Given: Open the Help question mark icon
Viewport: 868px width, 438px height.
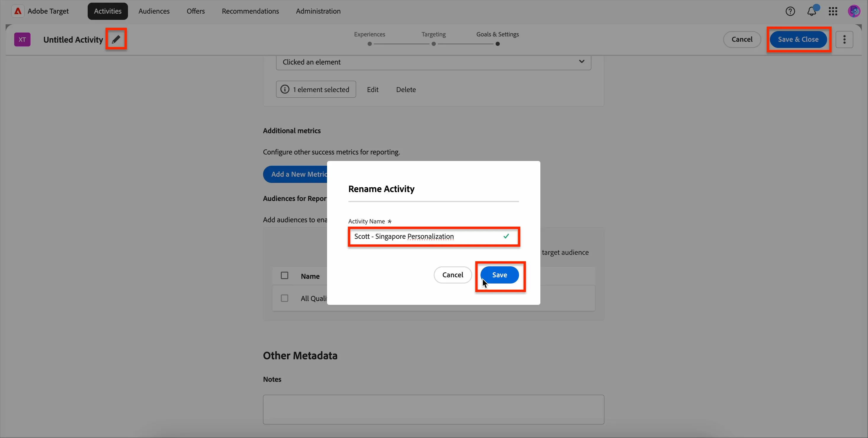Looking at the screenshot, I should tap(790, 12).
